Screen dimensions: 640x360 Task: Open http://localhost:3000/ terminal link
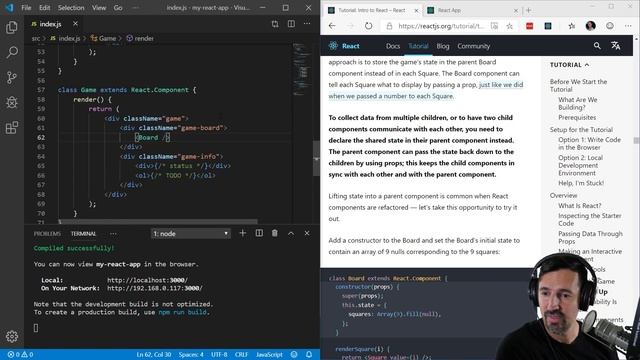click(x=147, y=280)
